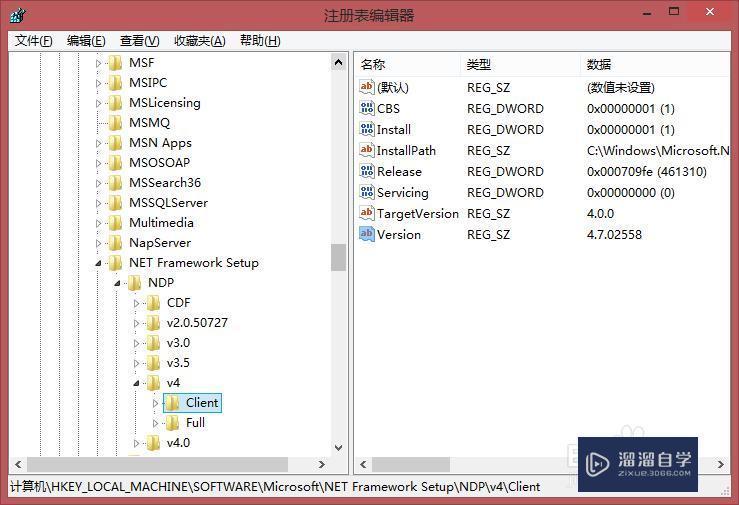Click the Release value 0x000709fe (461310)
This screenshot has height=505, width=739.
[647, 171]
